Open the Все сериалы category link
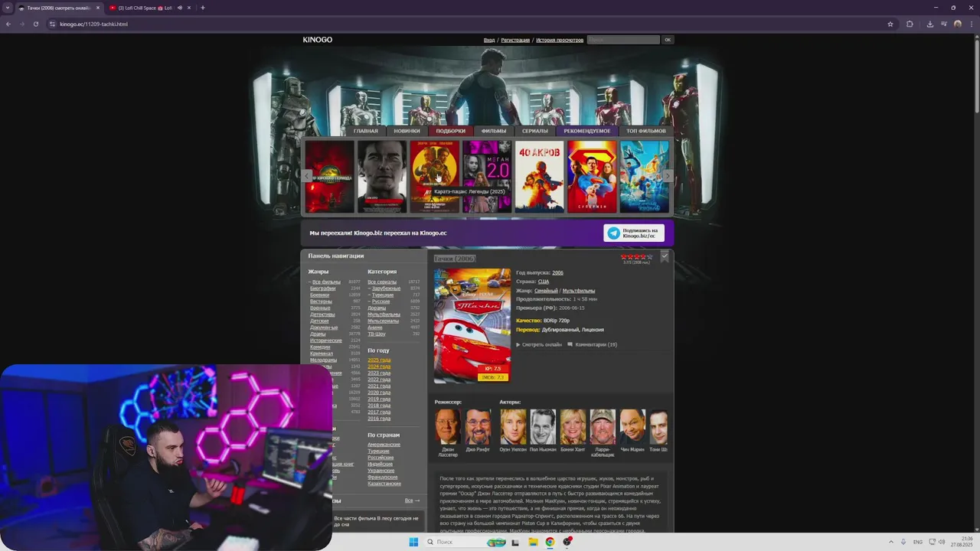The width and height of the screenshot is (980, 551). [x=382, y=282]
